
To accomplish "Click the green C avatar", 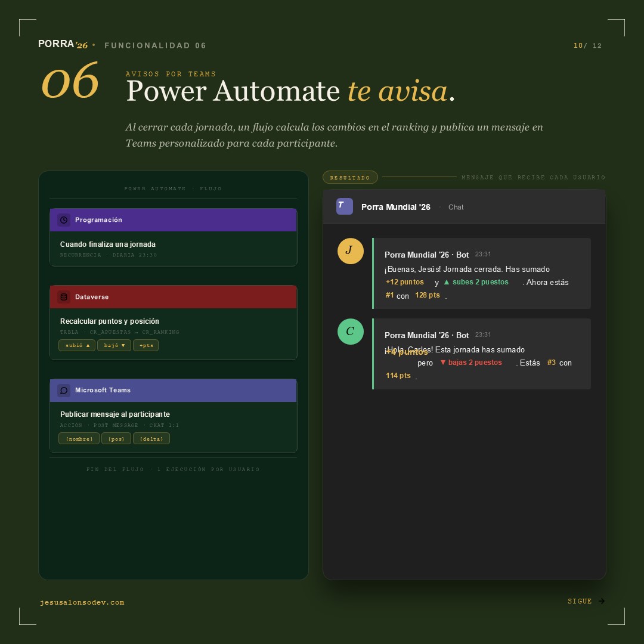I will click(351, 332).
